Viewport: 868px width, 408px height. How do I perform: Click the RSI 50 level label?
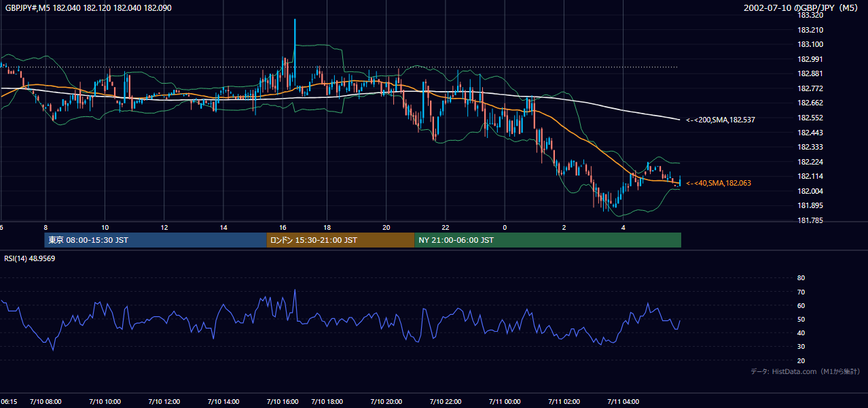pos(801,320)
